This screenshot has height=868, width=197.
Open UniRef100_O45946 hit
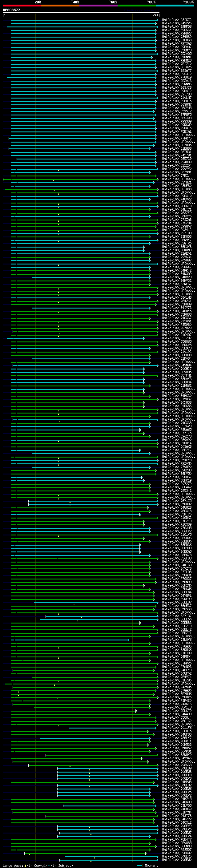tap(177, 758)
